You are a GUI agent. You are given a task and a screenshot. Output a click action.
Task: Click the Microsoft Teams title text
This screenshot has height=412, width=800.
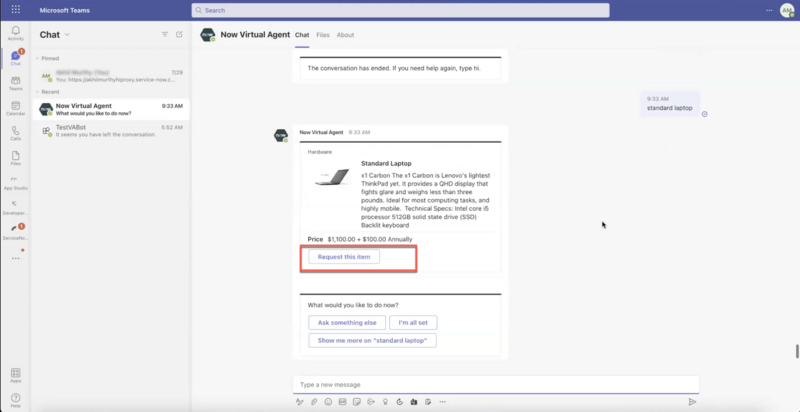click(x=64, y=10)
